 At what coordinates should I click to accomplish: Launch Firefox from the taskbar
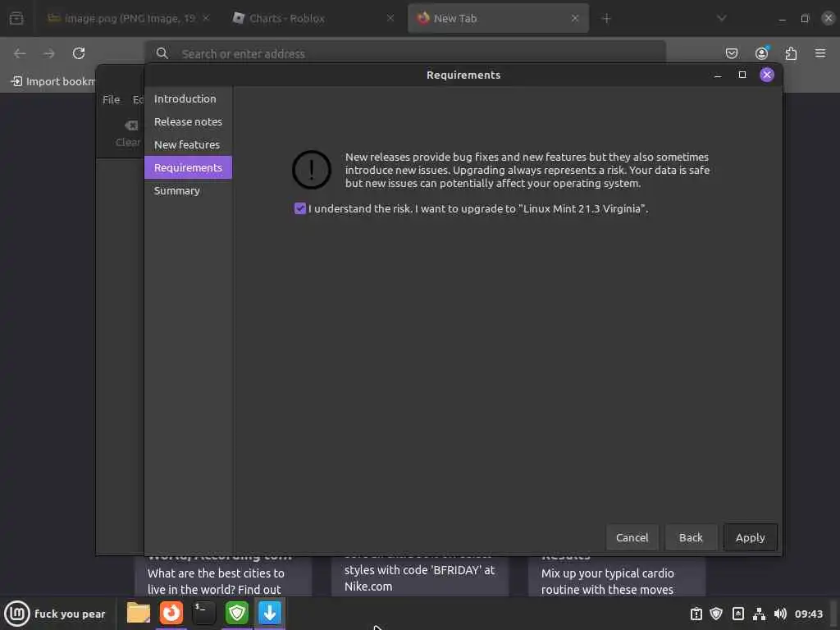click(x=171, y=613)
